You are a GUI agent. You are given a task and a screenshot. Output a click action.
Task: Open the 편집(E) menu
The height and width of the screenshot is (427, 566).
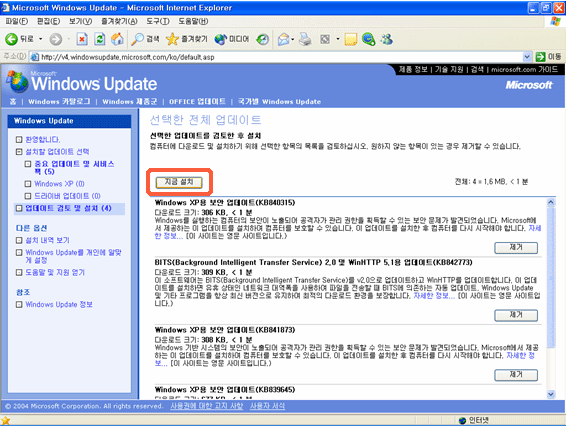48,21
